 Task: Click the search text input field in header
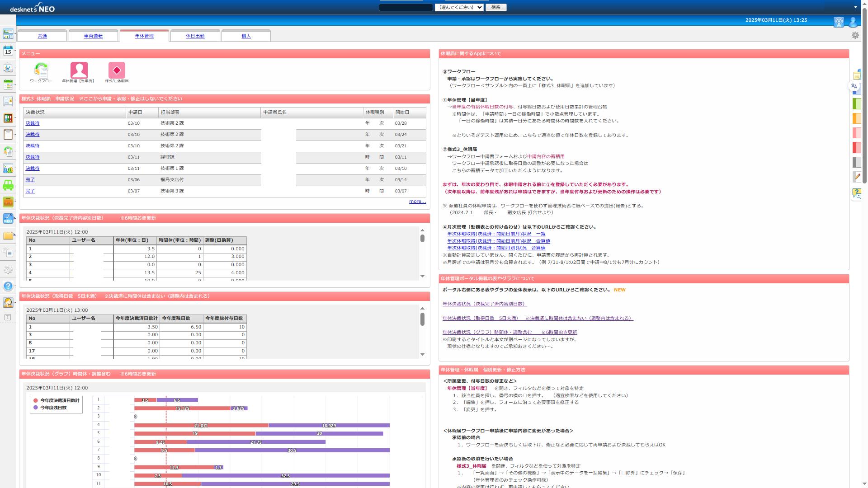click(406, 7)
